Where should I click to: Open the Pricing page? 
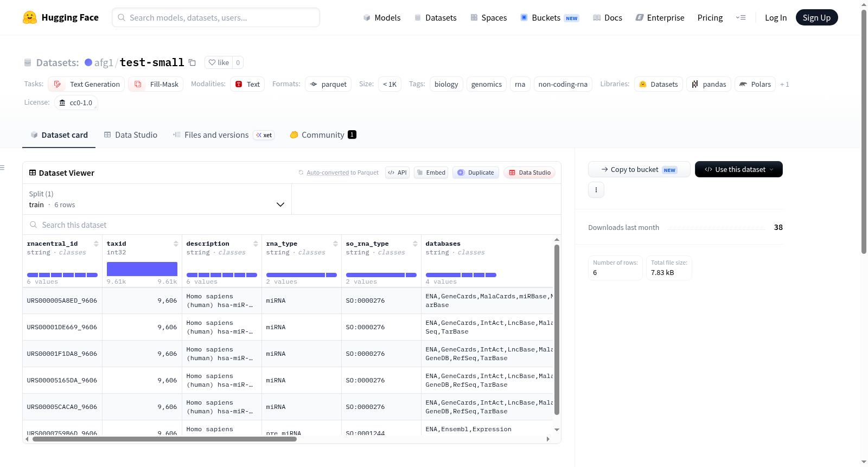tap(710, 17)
